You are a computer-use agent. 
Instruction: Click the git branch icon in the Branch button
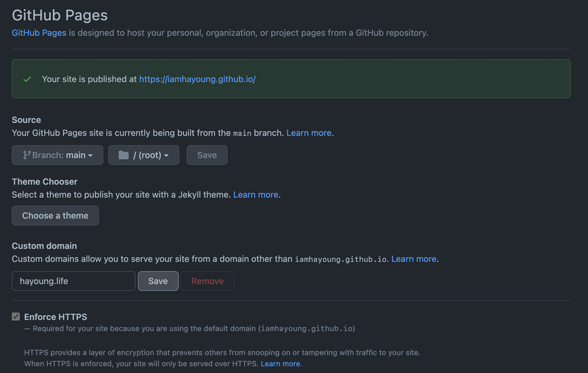click(27, 155)
